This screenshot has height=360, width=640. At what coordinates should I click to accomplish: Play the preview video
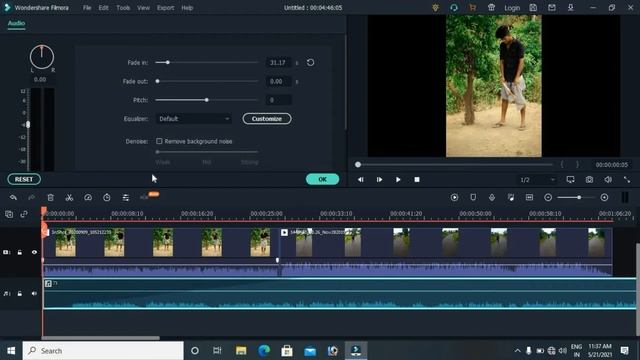click(x=398, y=180)
